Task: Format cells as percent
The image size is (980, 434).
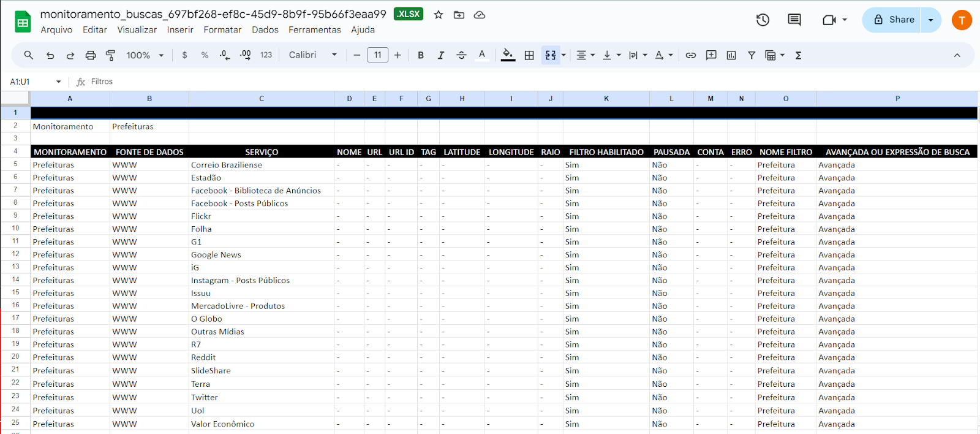Action: [205, 55]
